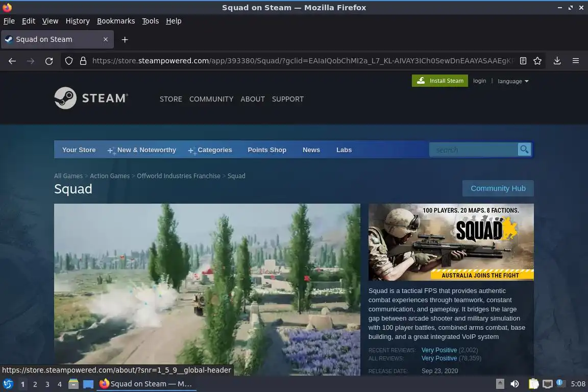Submit search with the magnifier icon
Image resolution: width=588 pixels, height=392 pixels.
point(524,150)
